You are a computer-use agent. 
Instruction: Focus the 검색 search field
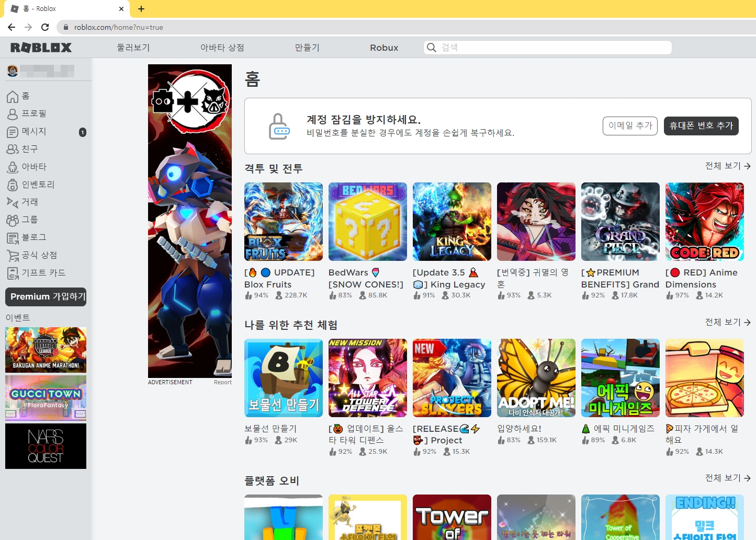point(547,48)
